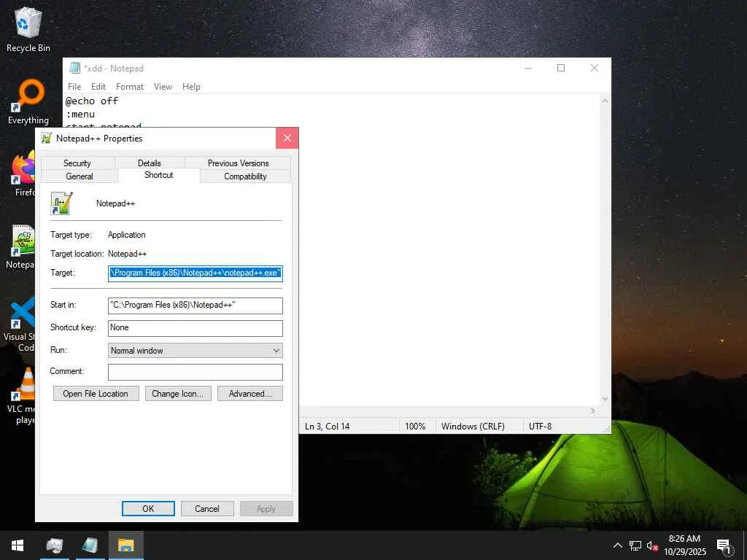
Task: Click the Notepad vertical scrollbar up arrow
Action: (x=605, y=101)
